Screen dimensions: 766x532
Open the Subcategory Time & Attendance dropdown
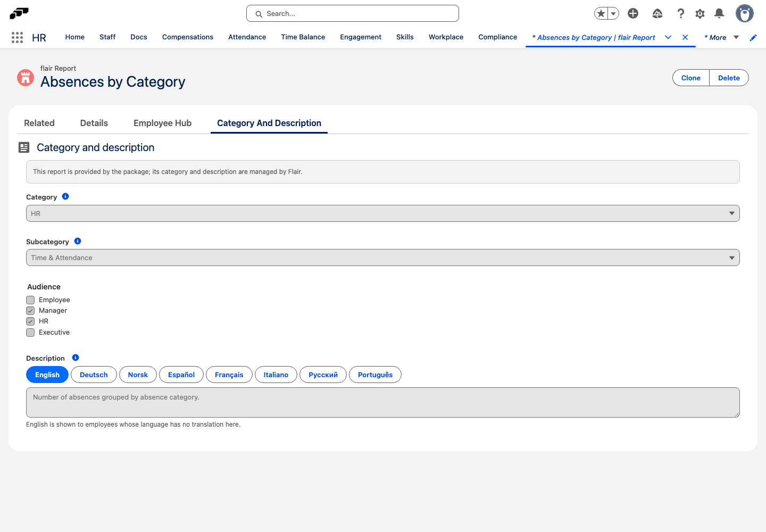(383, 257)
